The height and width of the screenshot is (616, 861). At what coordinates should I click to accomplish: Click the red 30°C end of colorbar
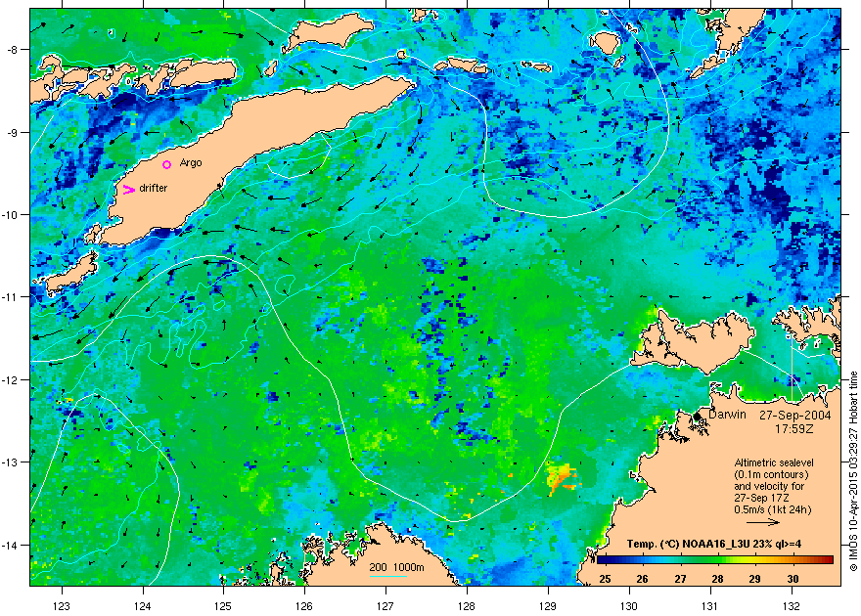pyautogui.click(x=824, y=560)
